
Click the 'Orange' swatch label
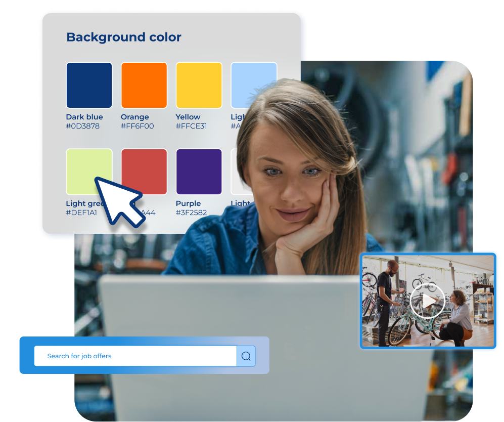click(x=135, y=117)
